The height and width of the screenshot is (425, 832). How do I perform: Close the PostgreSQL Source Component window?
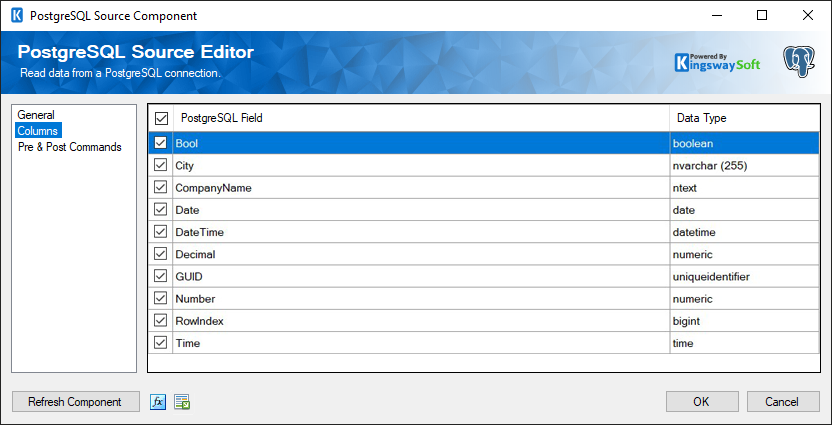point(808,15)
